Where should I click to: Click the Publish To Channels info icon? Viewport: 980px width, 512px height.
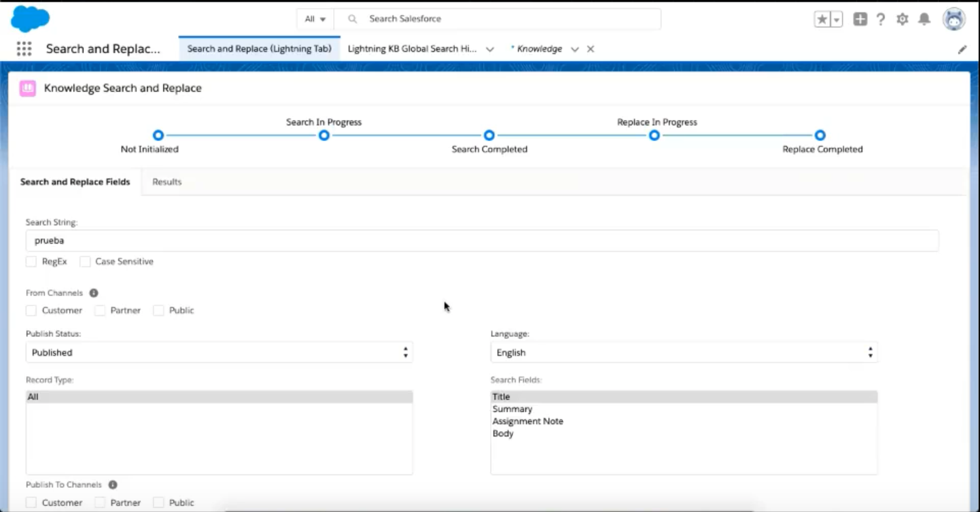coord(113,485)
